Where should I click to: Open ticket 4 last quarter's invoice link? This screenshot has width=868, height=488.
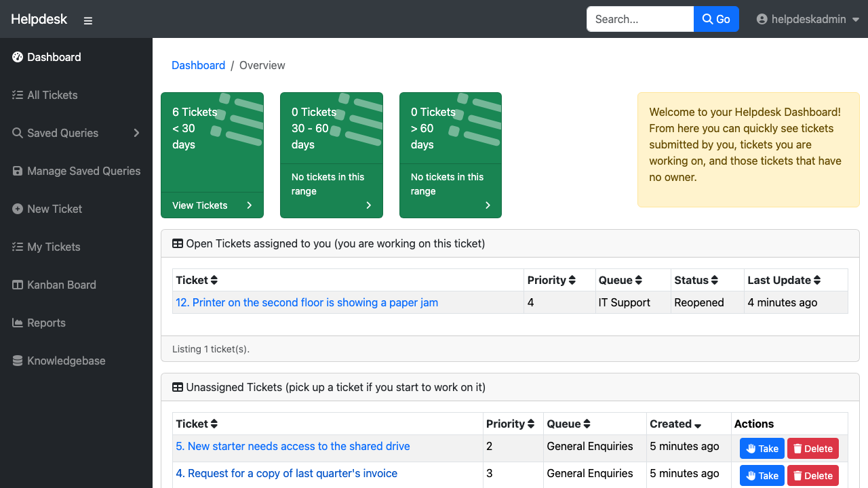[286, 473]
